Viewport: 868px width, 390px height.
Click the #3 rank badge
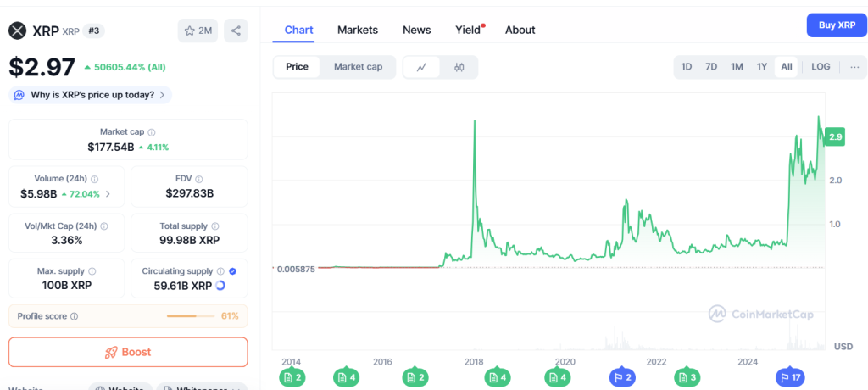93,31
